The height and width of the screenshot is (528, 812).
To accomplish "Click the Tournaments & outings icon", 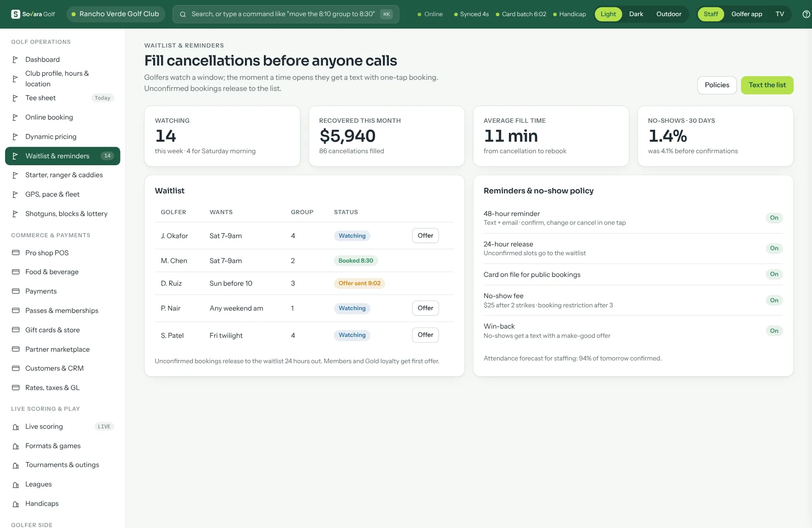I will click(16, 465).
